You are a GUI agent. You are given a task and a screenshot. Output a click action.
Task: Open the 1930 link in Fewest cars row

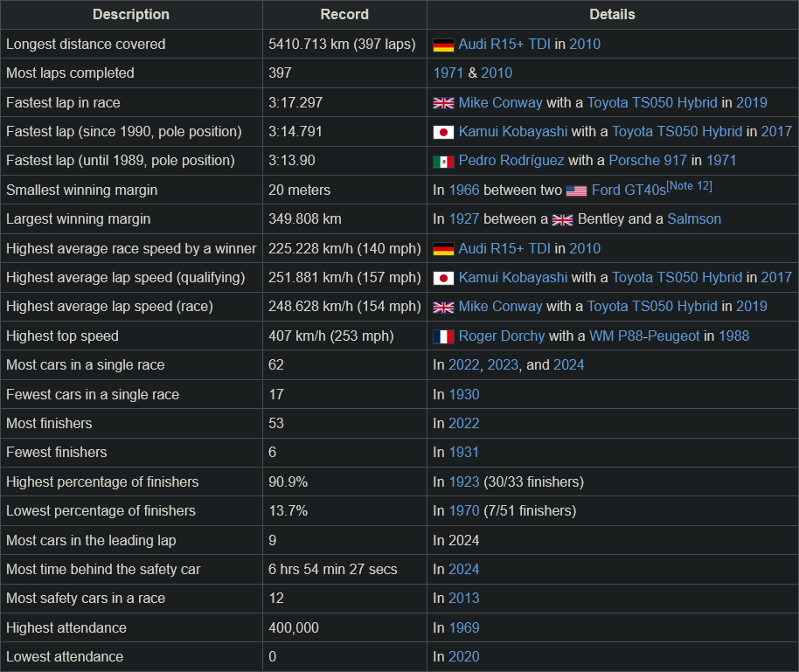click(x=463, y=395)
